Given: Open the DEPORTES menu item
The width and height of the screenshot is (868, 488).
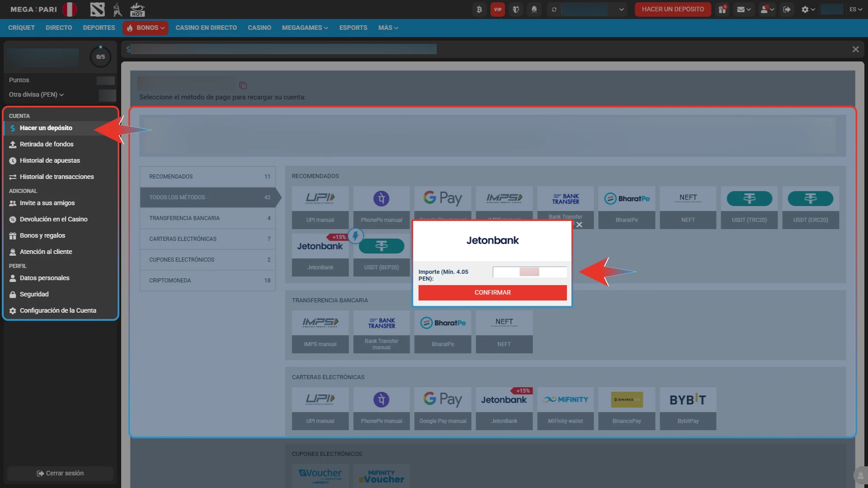Looking at the screenshot, I should 99,28.
